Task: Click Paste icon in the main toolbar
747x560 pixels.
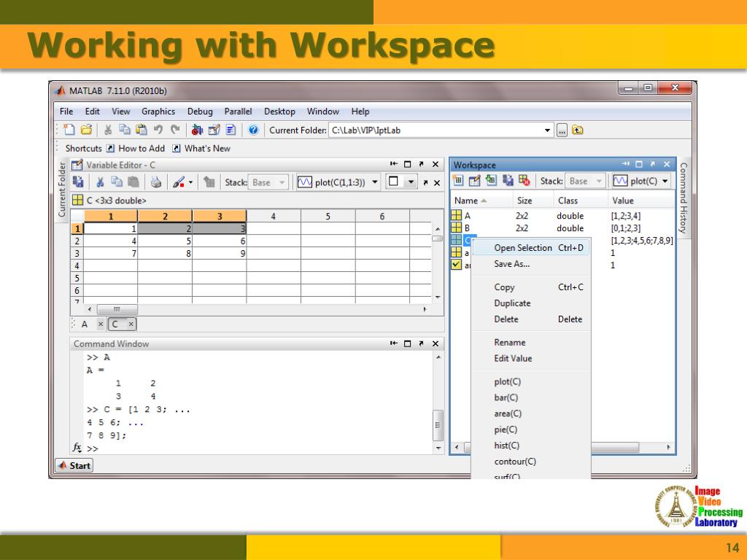Action: pos(142,130)
